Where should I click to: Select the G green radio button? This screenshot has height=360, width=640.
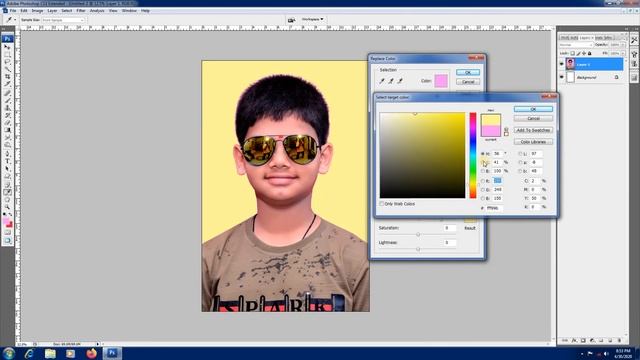coord(483,189)
